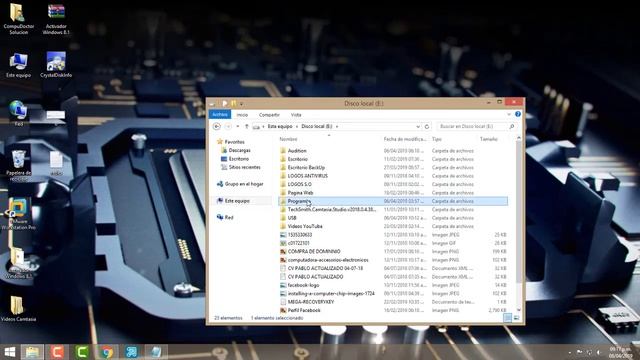
Task: Open the Audition folder
Action: tap(297, 151)
